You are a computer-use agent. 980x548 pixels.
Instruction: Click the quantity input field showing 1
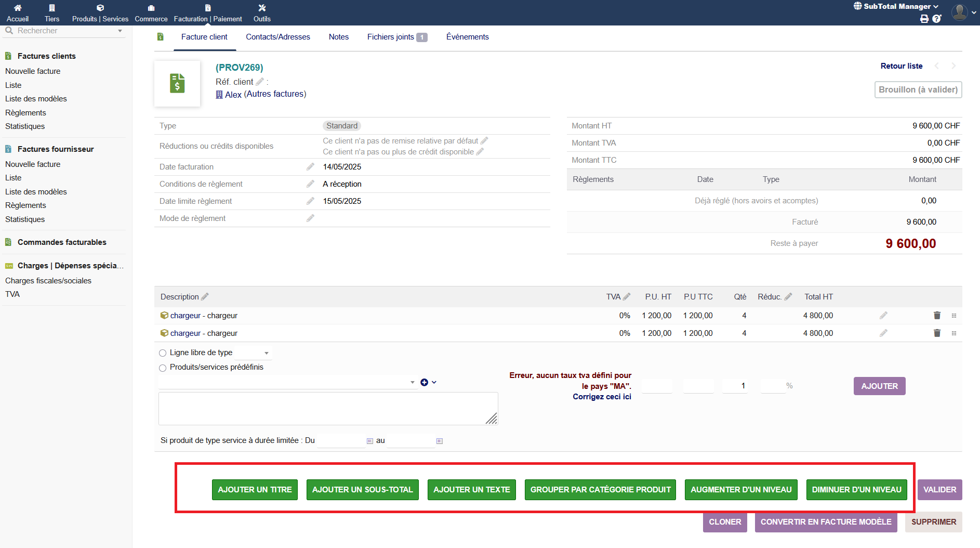(735, 386)
